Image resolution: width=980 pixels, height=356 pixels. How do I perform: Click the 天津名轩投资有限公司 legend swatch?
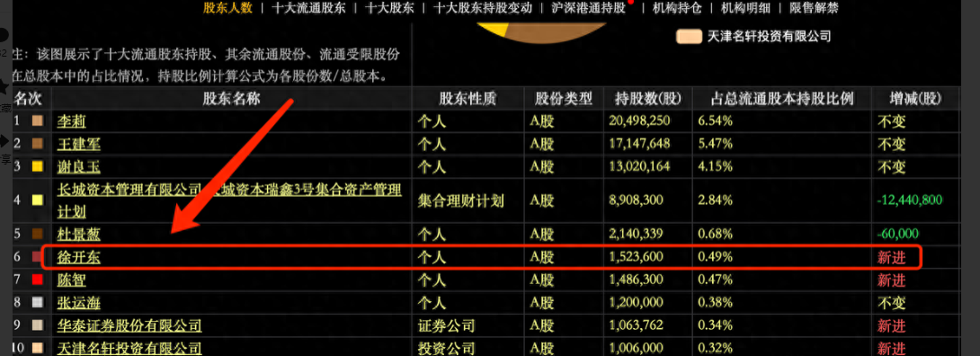pyautogui.click(x=689, y=37)
